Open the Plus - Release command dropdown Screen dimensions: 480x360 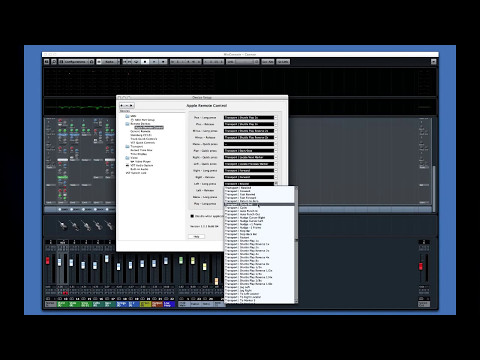point(250,124)
